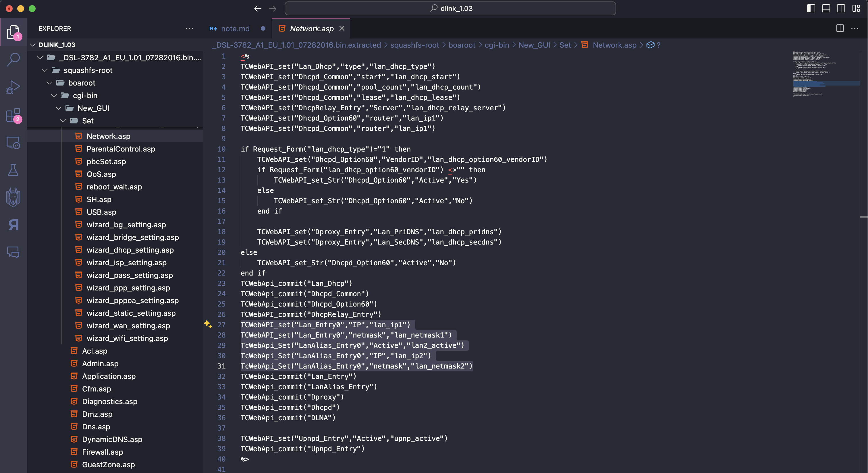Open the Я logo extension view

(x=13, y=225)
